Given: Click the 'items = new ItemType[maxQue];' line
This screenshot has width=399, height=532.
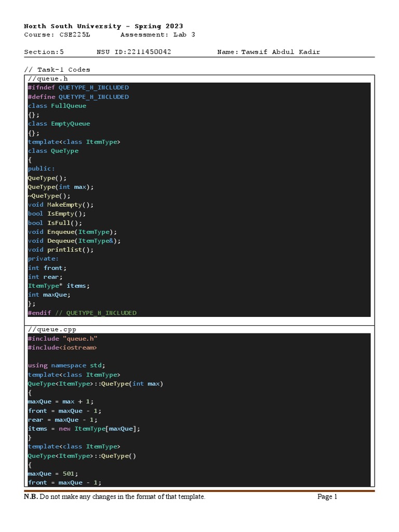Looking at the screenshot, I should [84, 429].
